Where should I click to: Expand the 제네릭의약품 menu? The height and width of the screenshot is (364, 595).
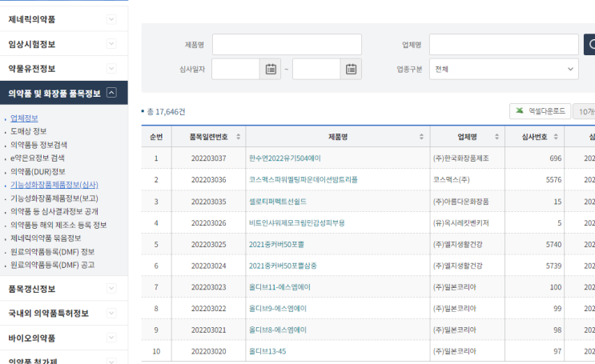tap(111, 19)
